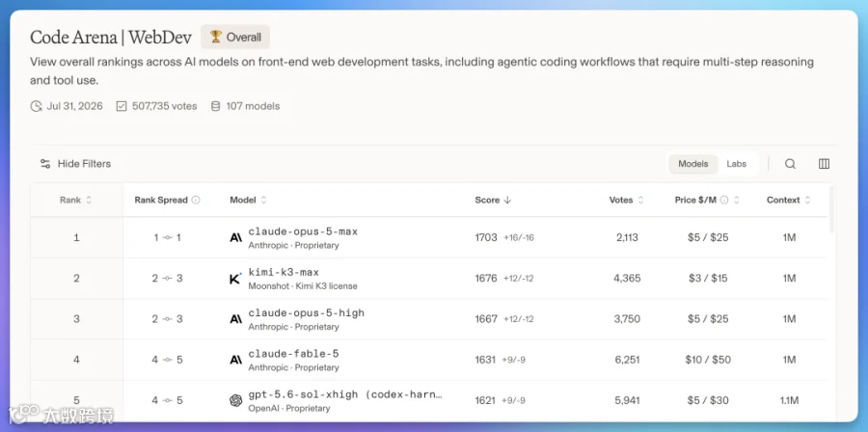Image resolution: width=868 pixels, height=432 pixels.
Task: Click the Anthropic logo beside claude-opus-5-high
Action: coord(236,319)
